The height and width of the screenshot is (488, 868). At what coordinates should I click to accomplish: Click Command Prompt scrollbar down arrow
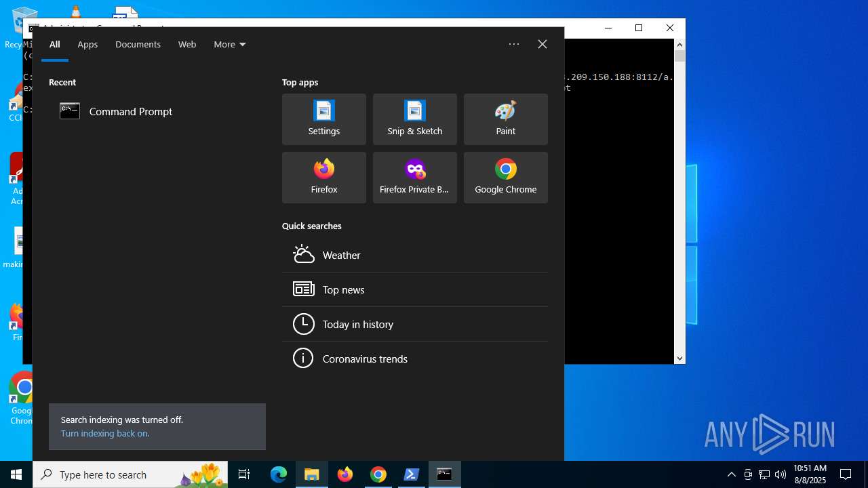tap(679, 359)
